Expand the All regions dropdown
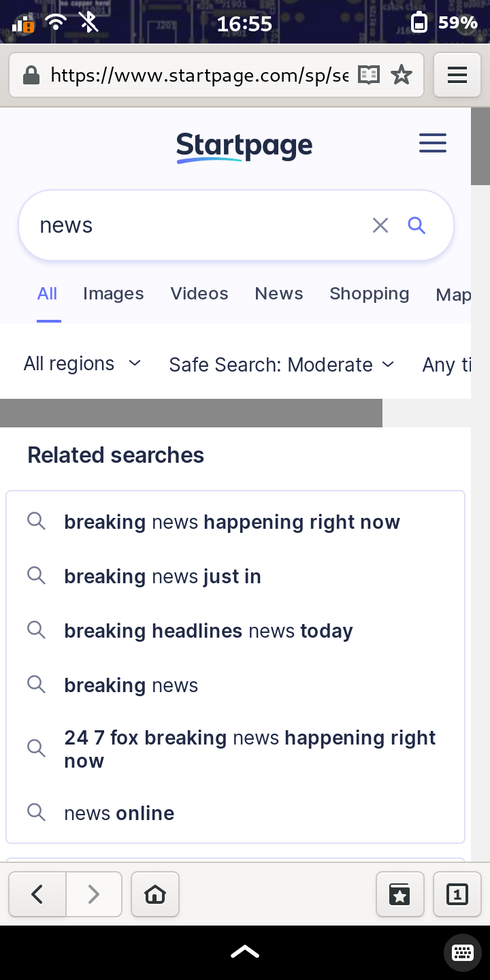The image size is (490, 980). [x=82, y=364]
